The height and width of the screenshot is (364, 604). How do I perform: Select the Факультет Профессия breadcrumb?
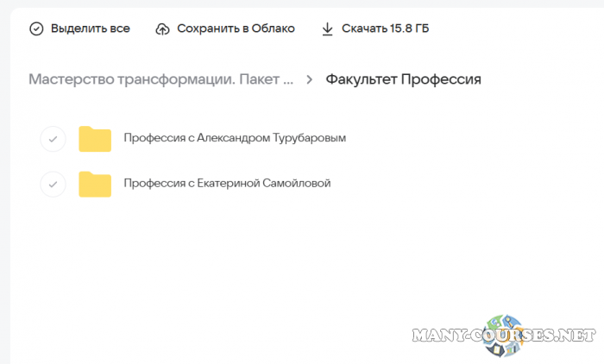(x=403, y=79)
